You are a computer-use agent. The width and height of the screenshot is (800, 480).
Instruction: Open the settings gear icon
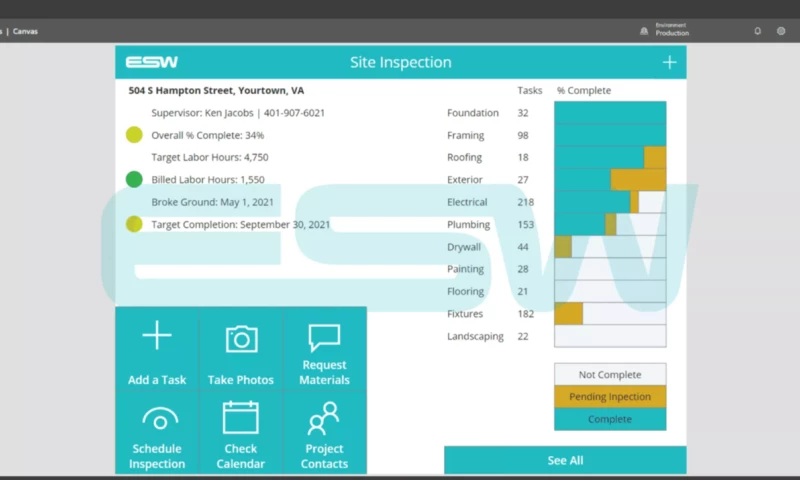pos(781,31)
